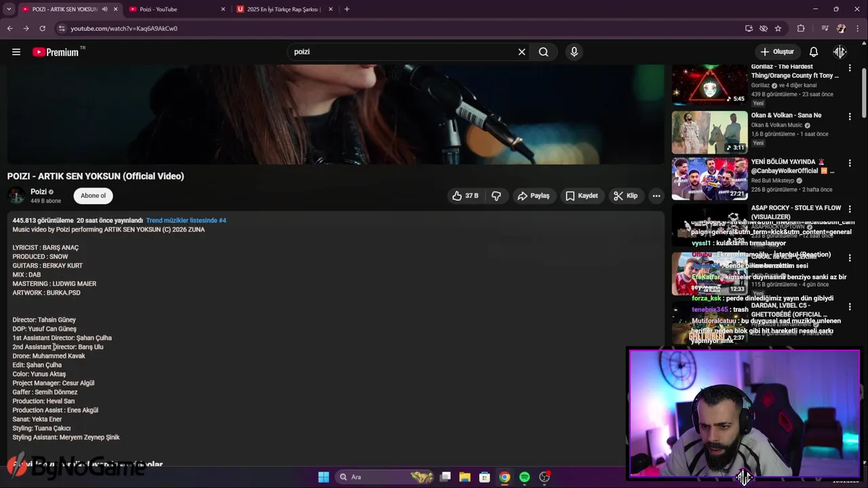
Task: Open the YouTube account avatar menu
Action: pos(840,52)
